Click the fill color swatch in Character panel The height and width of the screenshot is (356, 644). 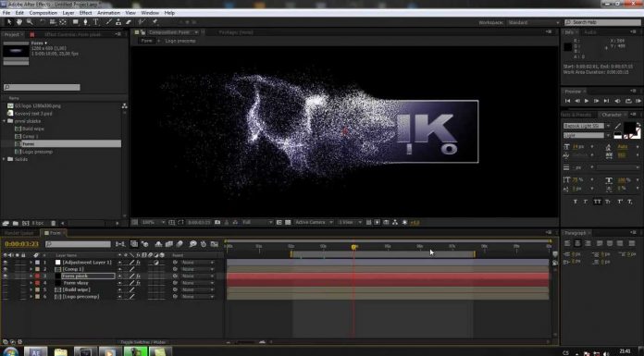[630, 128]
